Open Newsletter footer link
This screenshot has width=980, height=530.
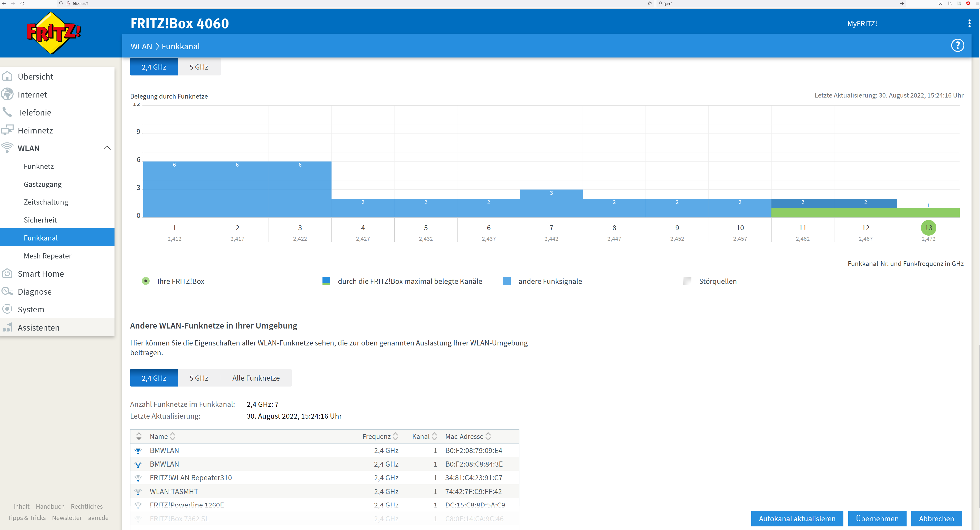[67, 518]
